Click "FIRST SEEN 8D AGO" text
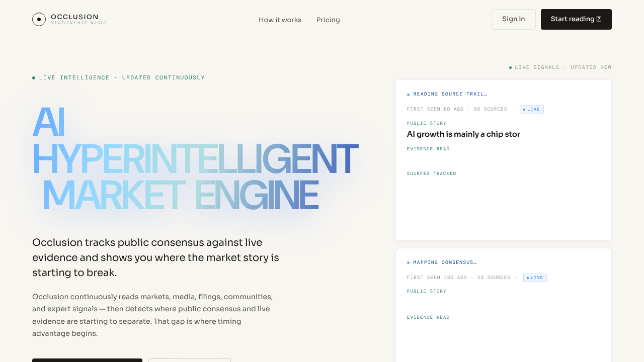Image resolution: width=644 pixels, height=362 pixels. click(435, 109)
